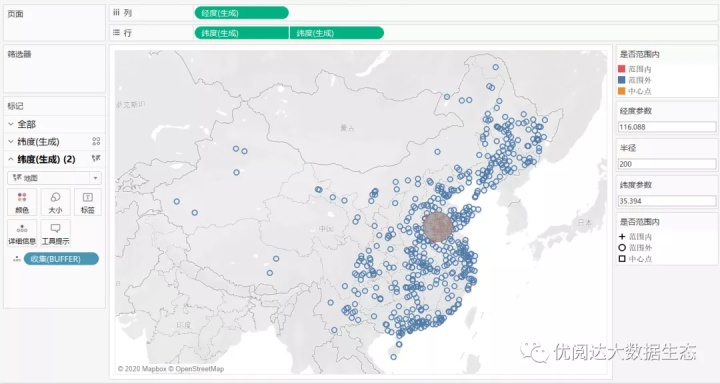Click the 蒙古 map label
720x384 pixels.
tap(348, 128)
